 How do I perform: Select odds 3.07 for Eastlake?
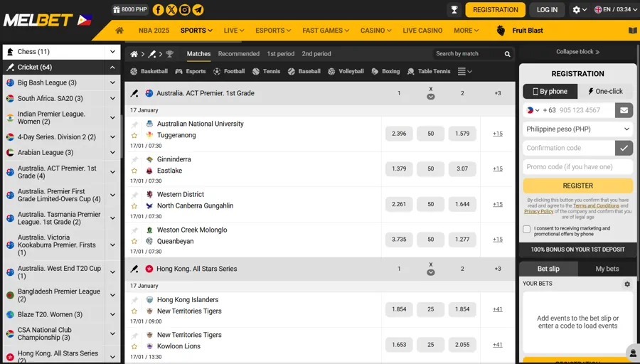tap(462, 168)
